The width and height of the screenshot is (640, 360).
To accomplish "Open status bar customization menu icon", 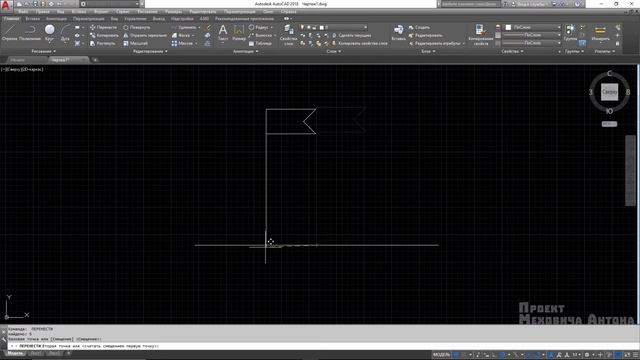I will pyautogui.click(x=636, y=355).
